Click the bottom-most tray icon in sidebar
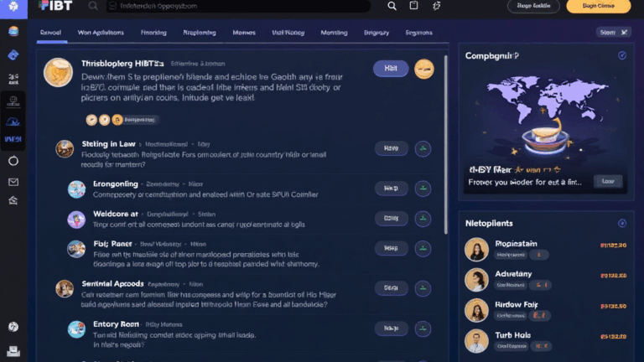 click(13, 351)
